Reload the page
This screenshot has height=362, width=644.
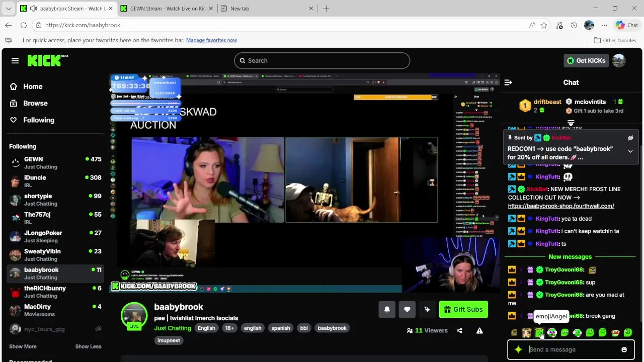click(24, 25)
